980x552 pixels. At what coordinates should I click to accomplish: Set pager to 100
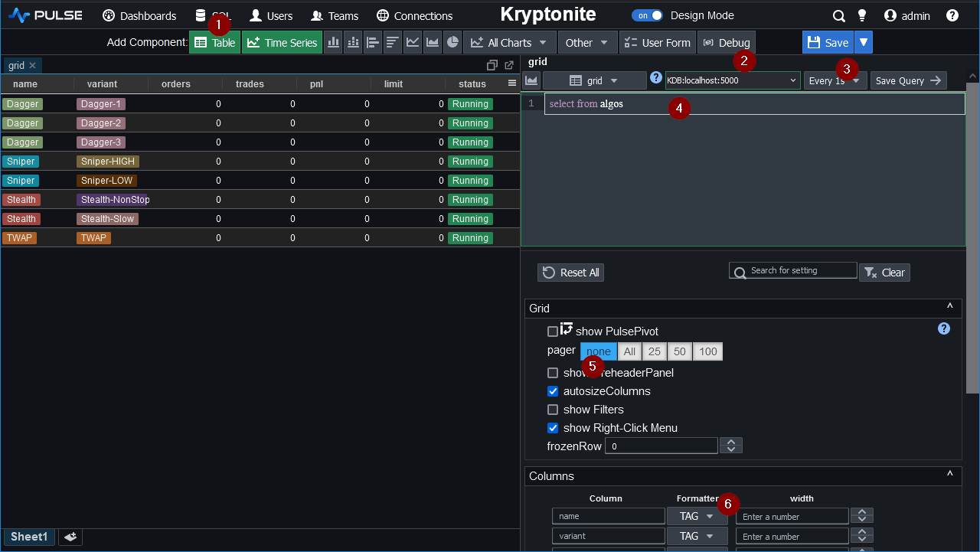708,351
